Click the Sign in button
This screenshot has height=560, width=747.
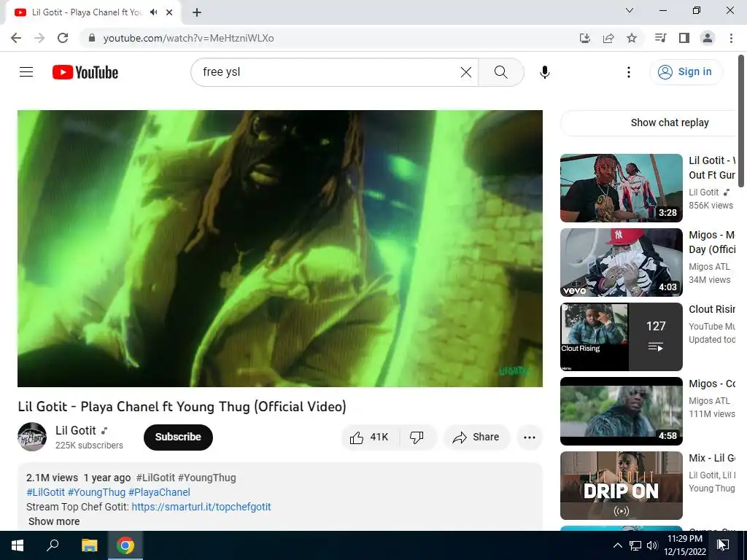pyautogui.click(x=686, y=72)
